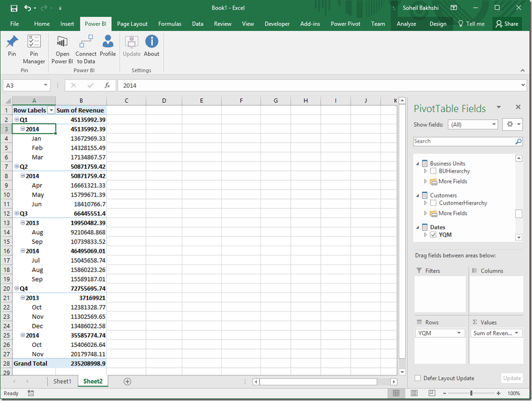Close the PivotTable Fields pane
The width and height of the screenshot is (532, 401).
[518, 107]
